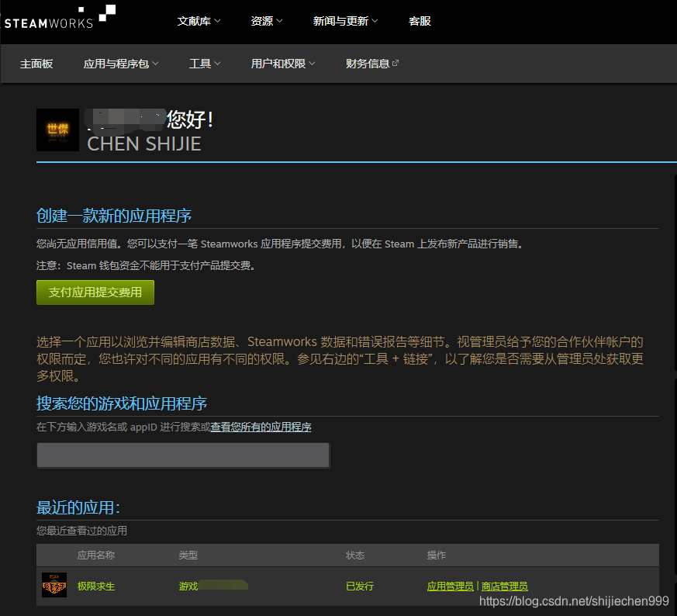Click 应用名称 column header

coord(96,555)
